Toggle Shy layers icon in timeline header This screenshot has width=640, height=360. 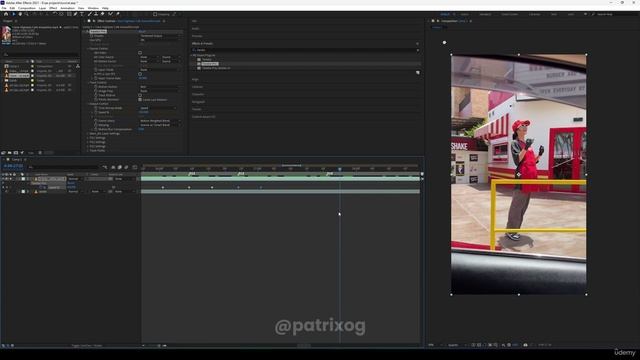point(113,167)
